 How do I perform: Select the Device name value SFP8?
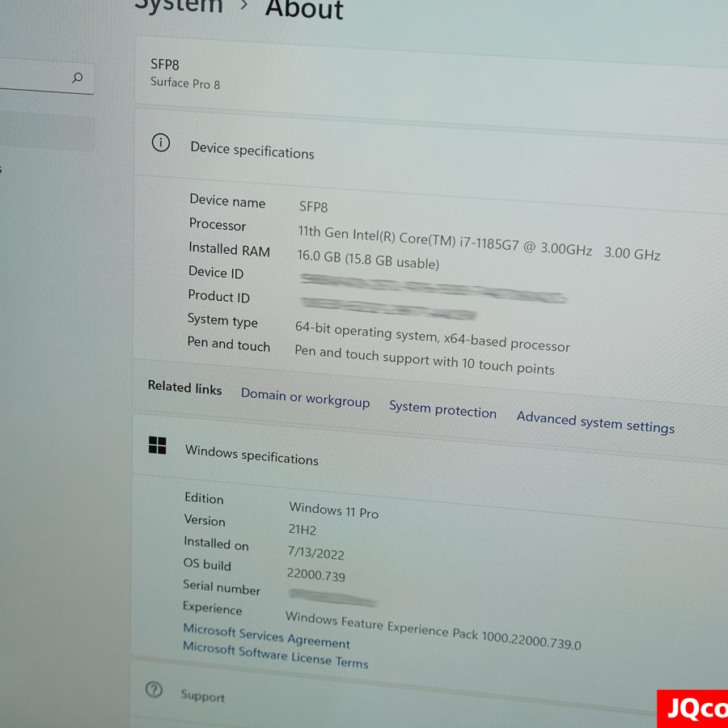(313, 206)
